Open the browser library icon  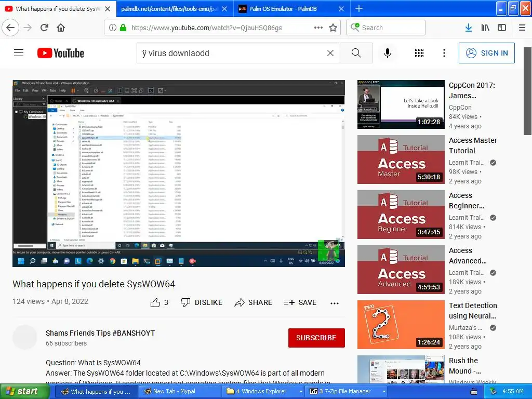[485, 28]
